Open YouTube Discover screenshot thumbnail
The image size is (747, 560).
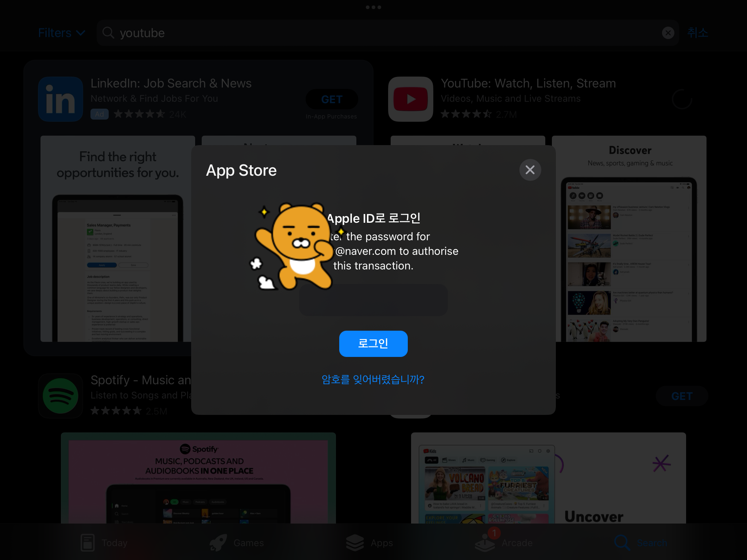(x=629, y=239)
